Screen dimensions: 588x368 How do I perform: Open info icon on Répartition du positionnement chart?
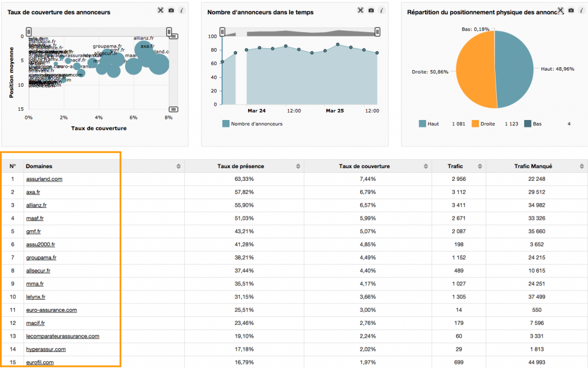click(581, 10)
